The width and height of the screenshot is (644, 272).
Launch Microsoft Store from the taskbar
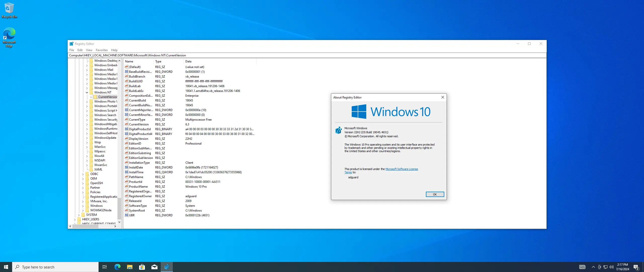[142, 267]
